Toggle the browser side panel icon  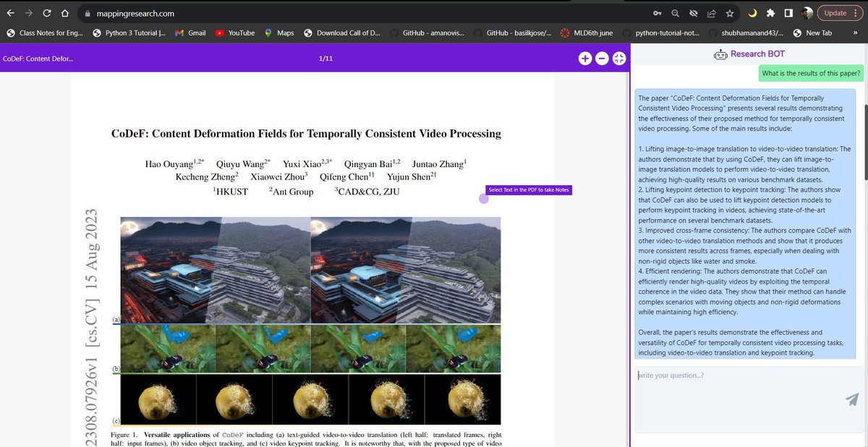tap(788, 13)
